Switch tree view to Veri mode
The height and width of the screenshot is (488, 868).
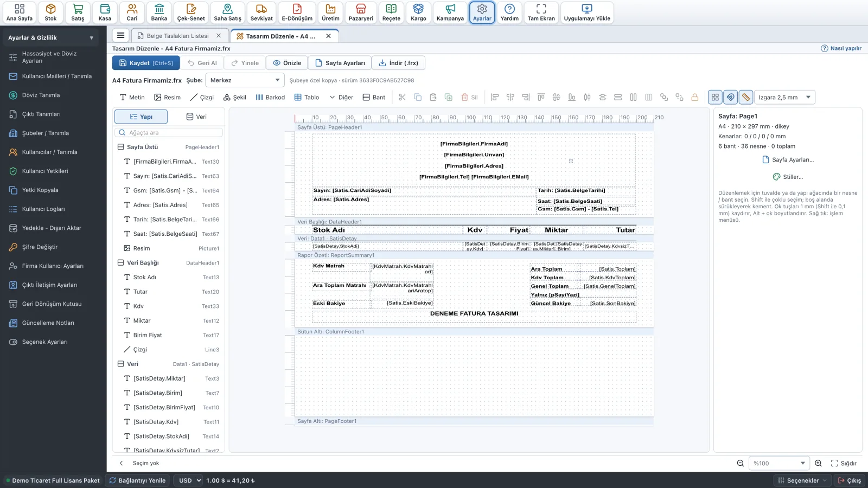[x=196, y=117]
